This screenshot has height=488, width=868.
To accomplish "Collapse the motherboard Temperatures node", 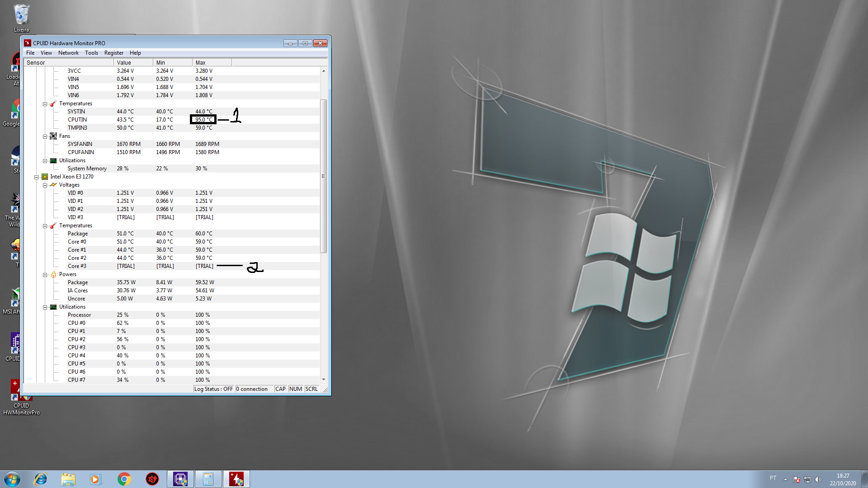I will coord(45,104).
